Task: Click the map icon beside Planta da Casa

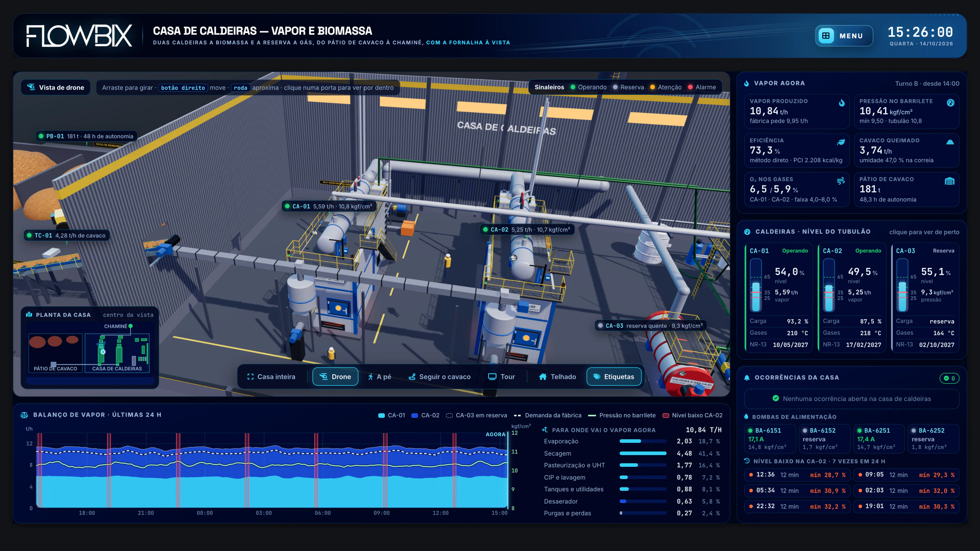Action: pos(29,315)
